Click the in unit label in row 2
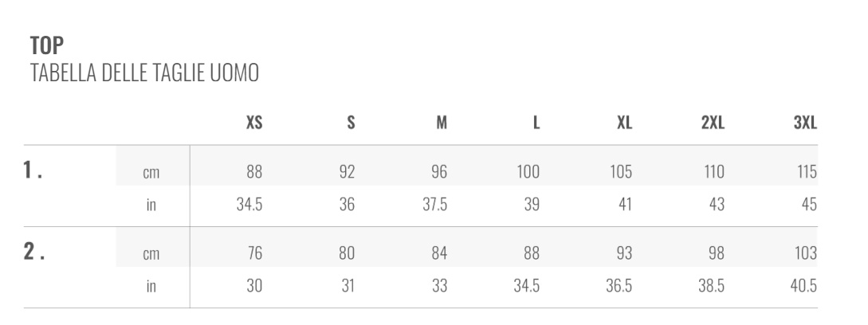This screenshot has width=868, height=325. click(x=151, y=286)
